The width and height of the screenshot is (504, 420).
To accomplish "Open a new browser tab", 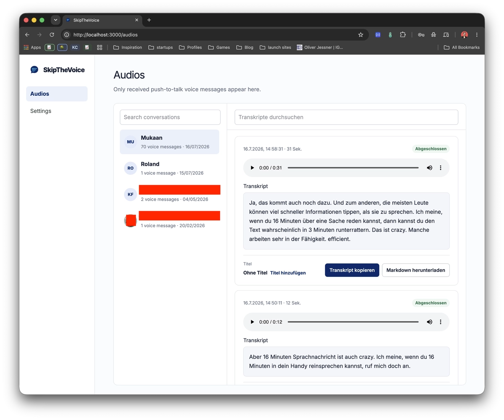I will click(x=149, y=20).
